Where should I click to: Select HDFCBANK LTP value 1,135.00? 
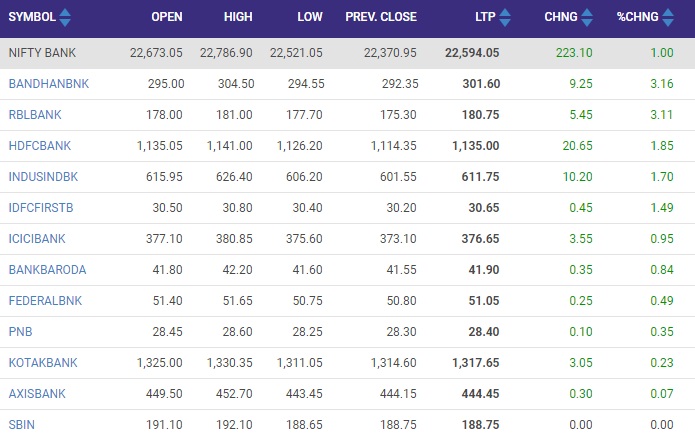pyautogui.click(x=476, y=146)
